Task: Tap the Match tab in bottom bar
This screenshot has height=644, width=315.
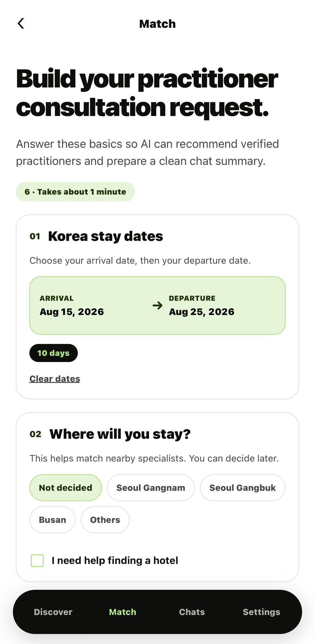Action: coord(123,612)
